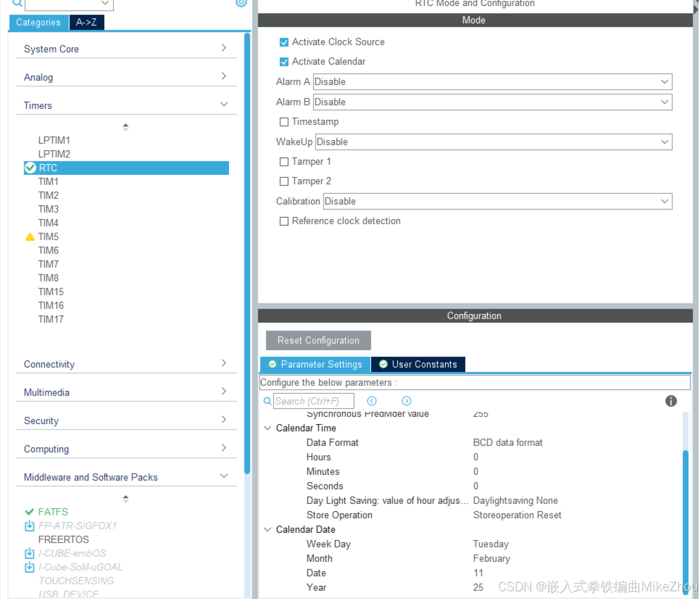This screenshot has width=700, height=599.
Task: Click the parameter list vertical scrollbar
Action: click(686, 522)
